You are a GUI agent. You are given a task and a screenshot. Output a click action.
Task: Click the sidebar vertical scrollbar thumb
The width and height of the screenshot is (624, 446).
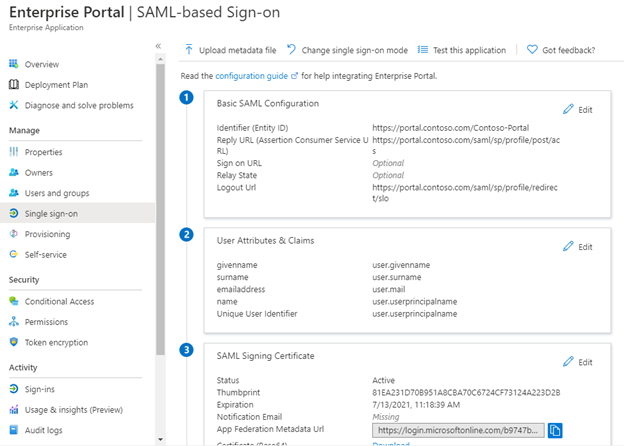(160, 209)
